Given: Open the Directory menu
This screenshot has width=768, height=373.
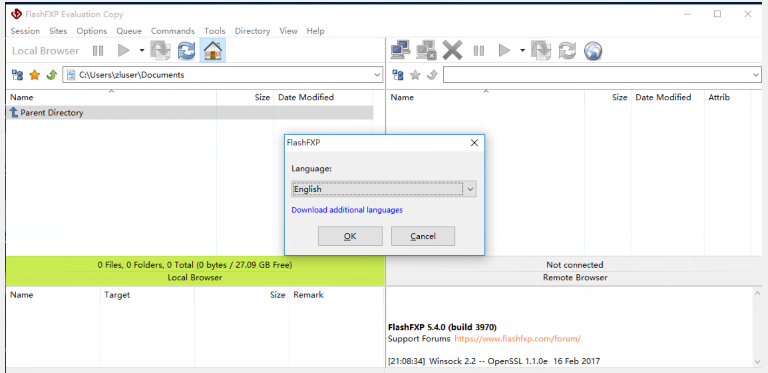Looking at the screenshot, I should 252,31.
